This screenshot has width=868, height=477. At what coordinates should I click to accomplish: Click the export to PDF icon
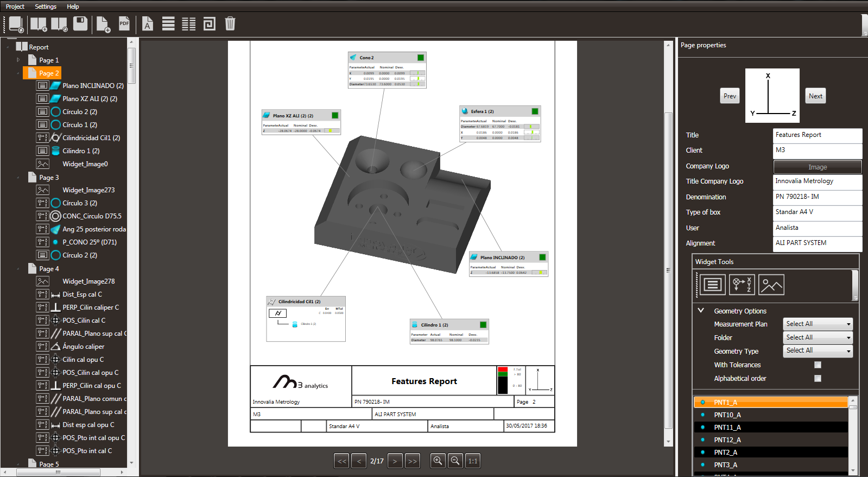[x=124, y=23]
